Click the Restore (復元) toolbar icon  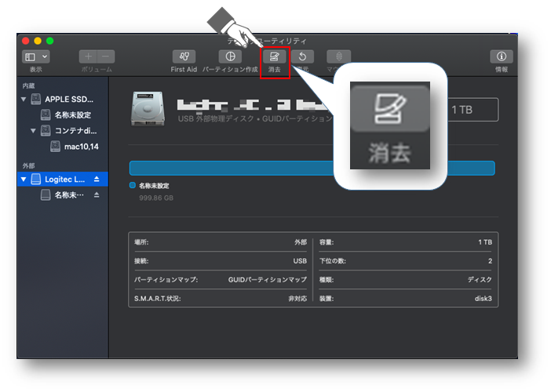[x=302, y=56]
